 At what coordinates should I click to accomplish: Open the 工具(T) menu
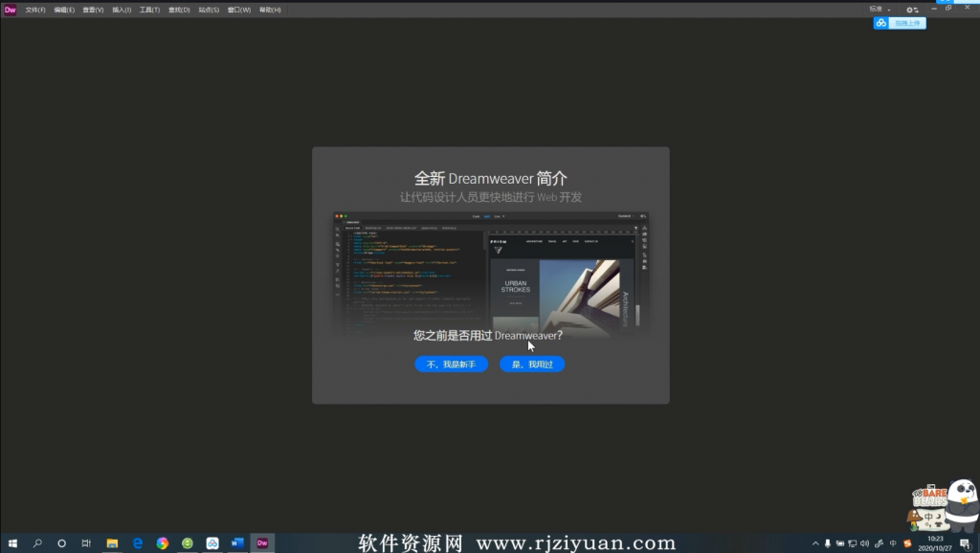pyautogui.click(x=149, y=10)
